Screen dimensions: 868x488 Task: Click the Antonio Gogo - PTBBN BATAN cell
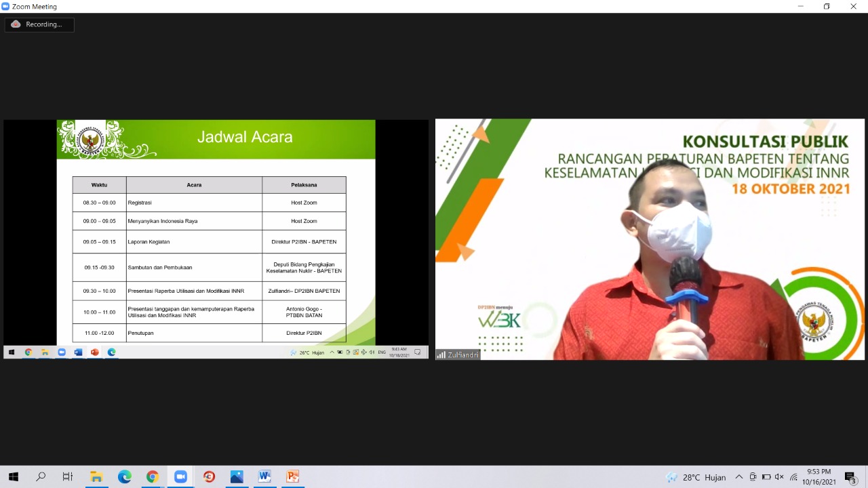[x=304, y=312]
